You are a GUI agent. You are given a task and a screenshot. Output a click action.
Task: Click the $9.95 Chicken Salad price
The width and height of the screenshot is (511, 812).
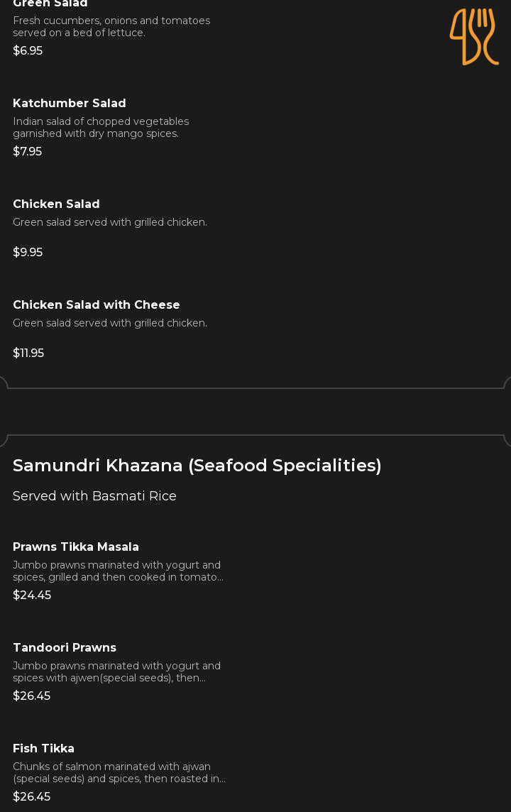pyautogui.click(x=28, y=253)
